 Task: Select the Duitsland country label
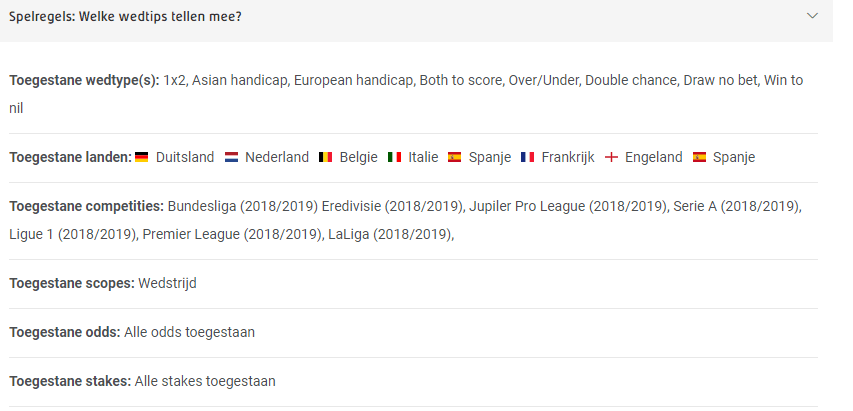pos(185,157)
